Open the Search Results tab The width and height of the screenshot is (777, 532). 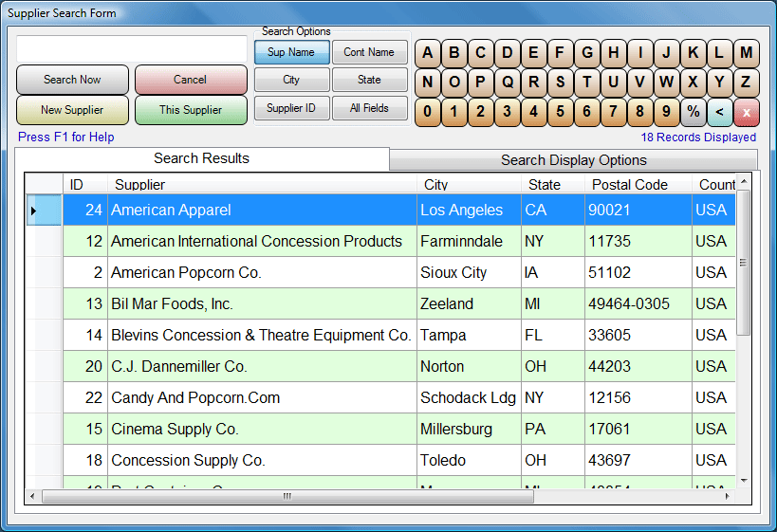[202, 158]
